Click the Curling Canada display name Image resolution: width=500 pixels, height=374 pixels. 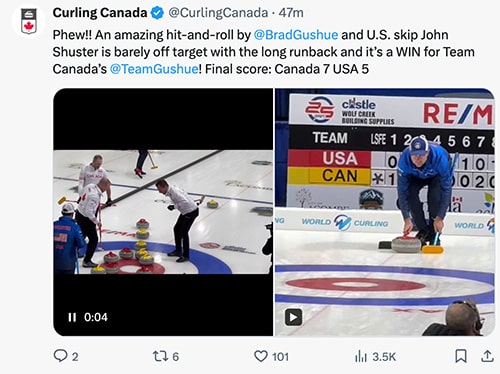click(100, 13)
